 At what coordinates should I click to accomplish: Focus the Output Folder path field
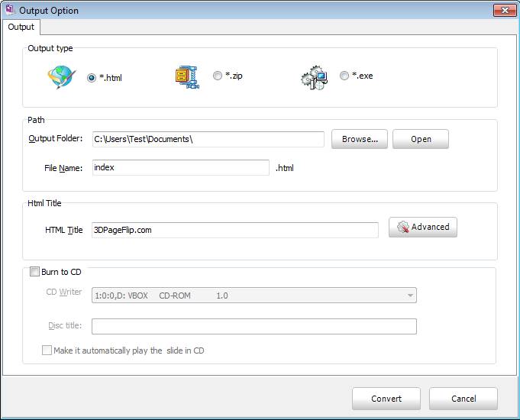point(208,139)
